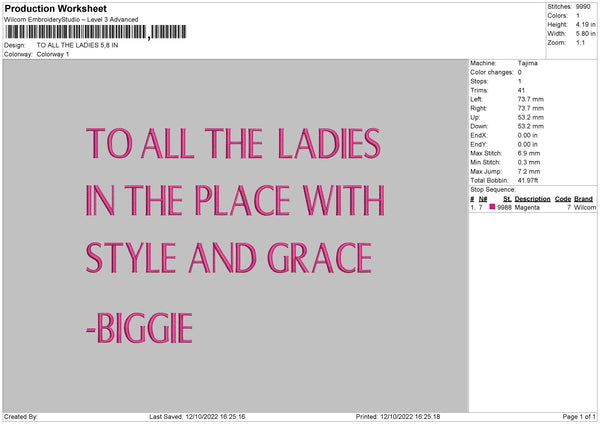Click the Last Saved timestamp in footer
Viewport: 600px width, 424px height.
[x=197, y=416]
